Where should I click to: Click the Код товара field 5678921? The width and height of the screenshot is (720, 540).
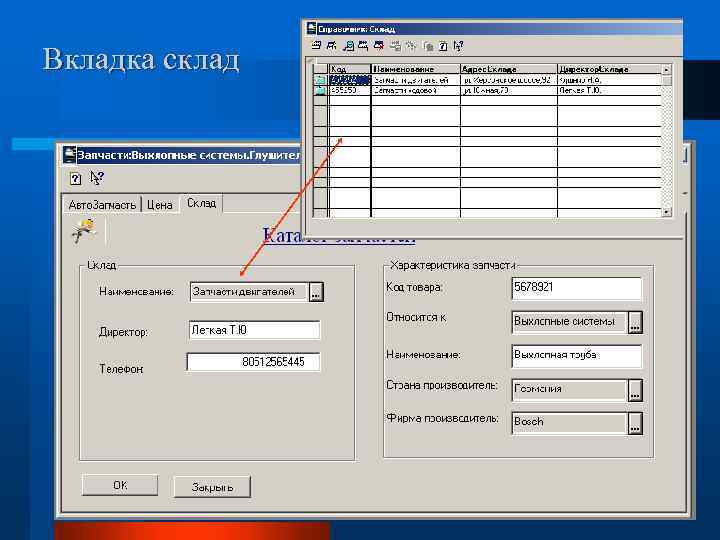[x=576, y=288]
